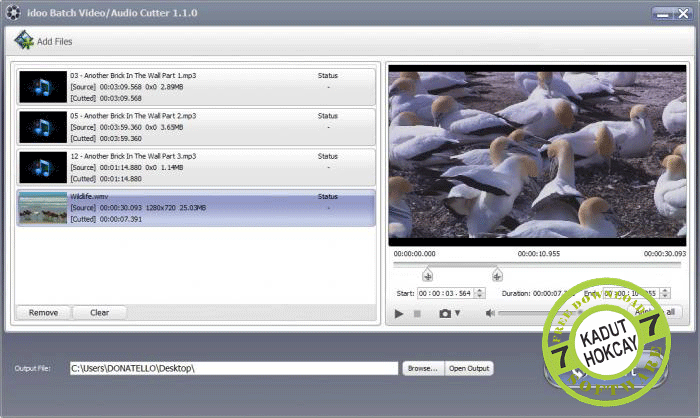The image size is (700, 418).
Task: Close the idoo Cutter window
Action: pyautogui.click(x=683, y=14)
